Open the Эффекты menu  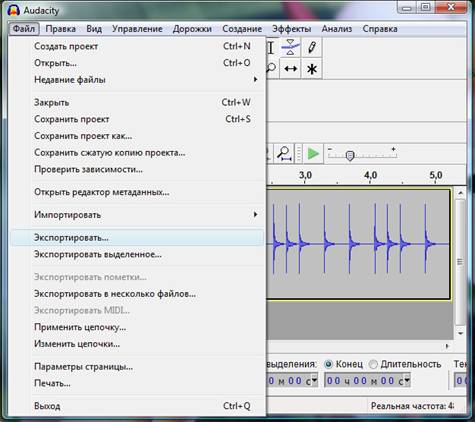[291, 29]
